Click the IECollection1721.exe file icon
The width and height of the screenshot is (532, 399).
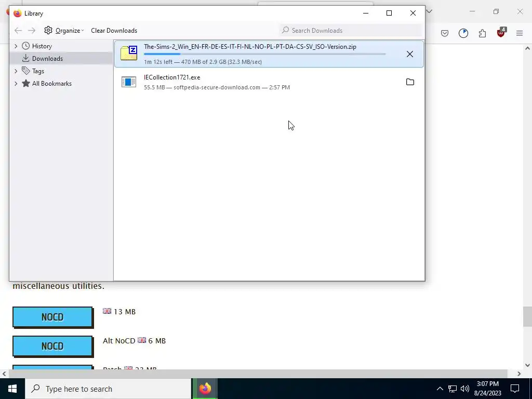click(x=129, y=82)
